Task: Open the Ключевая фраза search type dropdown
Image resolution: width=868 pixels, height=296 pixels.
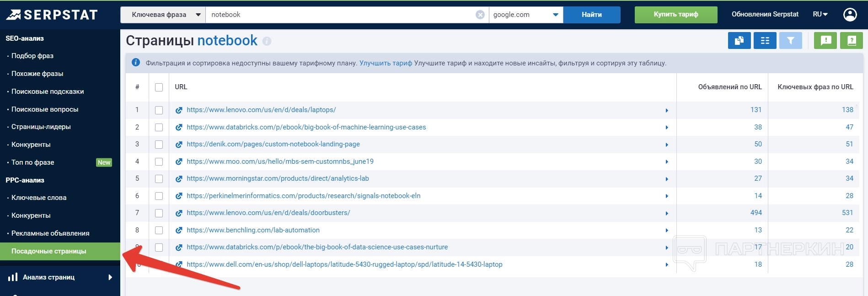Action: coord(163,15)
